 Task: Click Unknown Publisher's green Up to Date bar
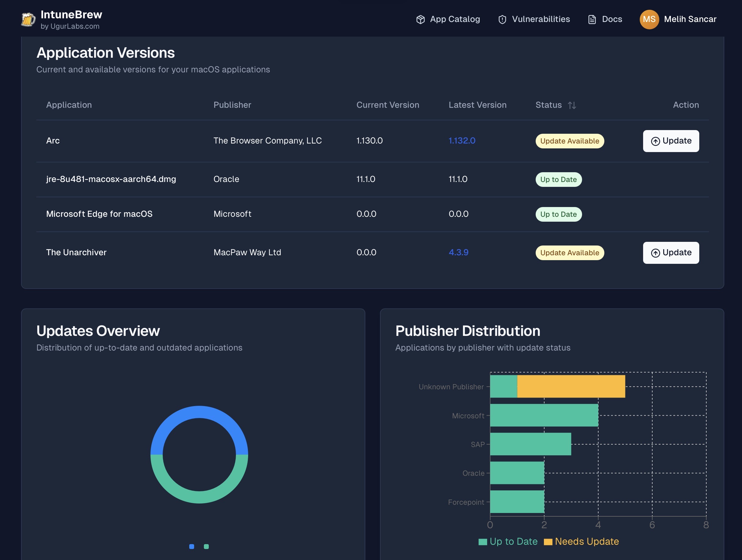504,387
